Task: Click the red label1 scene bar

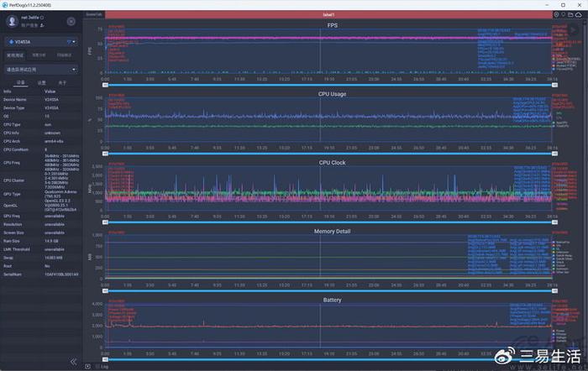Action: tap(328, 14)
